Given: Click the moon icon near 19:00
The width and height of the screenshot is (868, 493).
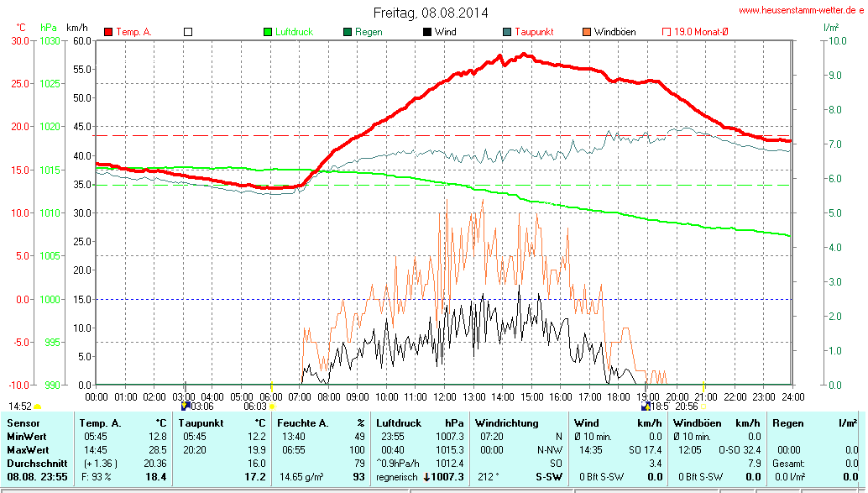Looking at the screenshot, I should tap(645, 406).
